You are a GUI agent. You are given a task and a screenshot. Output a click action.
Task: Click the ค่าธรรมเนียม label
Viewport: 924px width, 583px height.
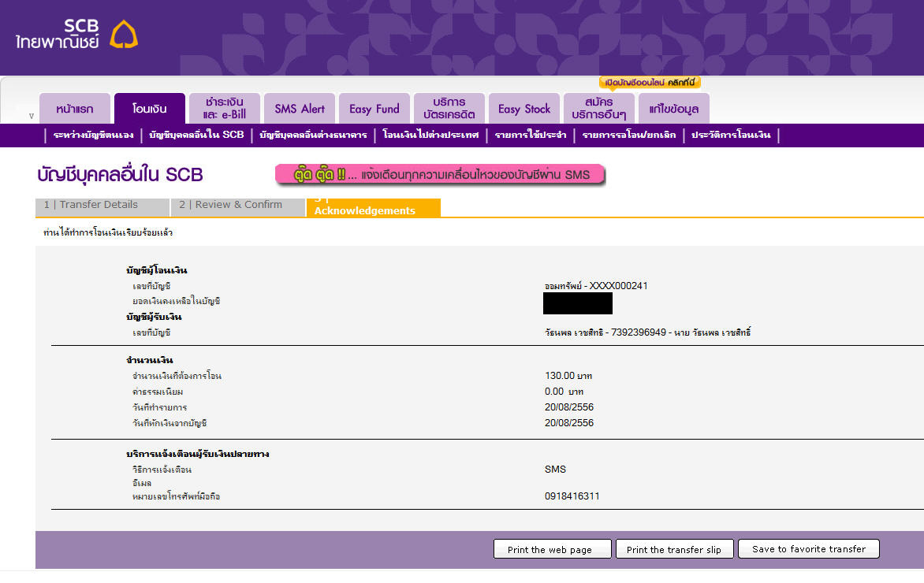point(158,392)
